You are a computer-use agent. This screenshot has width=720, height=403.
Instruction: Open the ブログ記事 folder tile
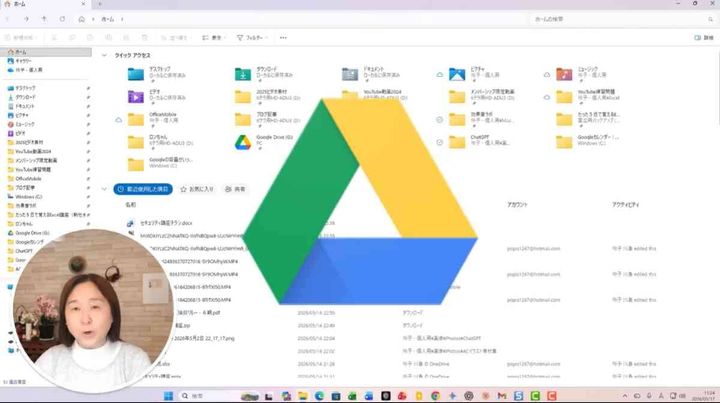tap(267, 119)
